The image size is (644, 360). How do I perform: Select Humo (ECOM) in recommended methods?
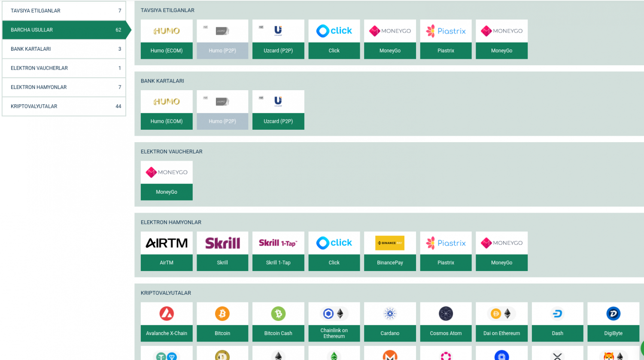click(x=167, y=39)
